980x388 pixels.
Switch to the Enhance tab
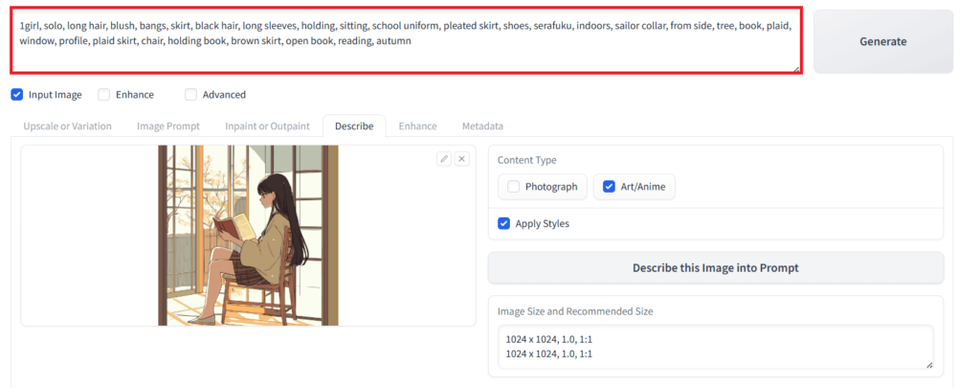pyautogui.click(x=417, y=126)
